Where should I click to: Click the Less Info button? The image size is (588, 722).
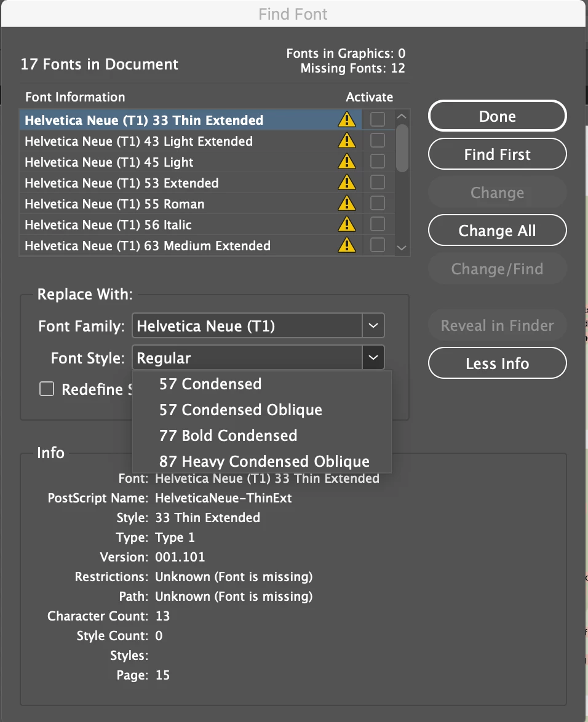coord(498,363)
